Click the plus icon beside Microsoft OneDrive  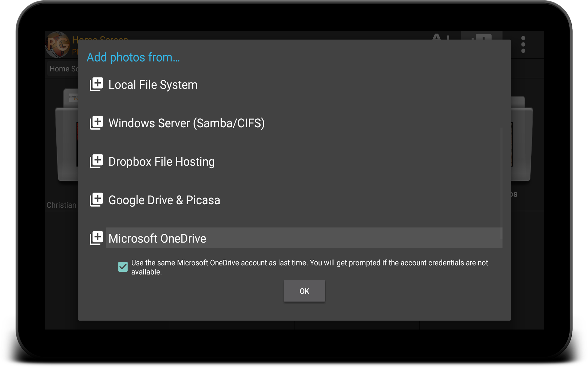(96, 238)
